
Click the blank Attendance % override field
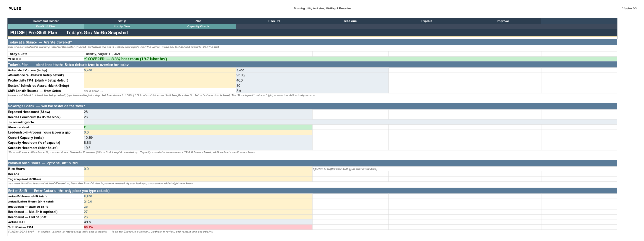point(160,75)
